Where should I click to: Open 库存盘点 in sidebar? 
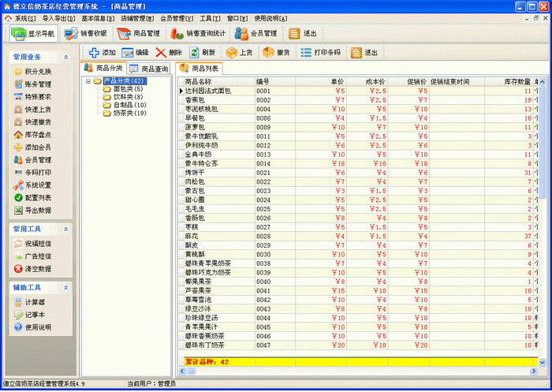(33, 135)
